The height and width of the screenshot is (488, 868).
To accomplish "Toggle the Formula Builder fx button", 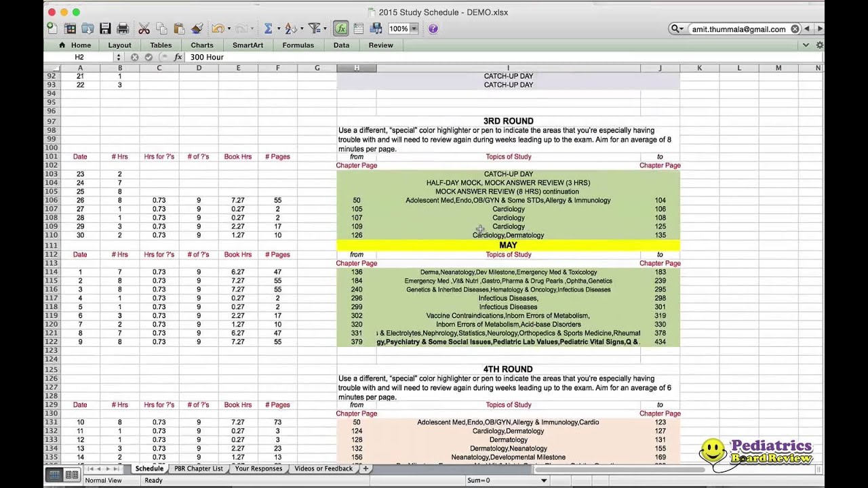I will [x=341, y=28].
